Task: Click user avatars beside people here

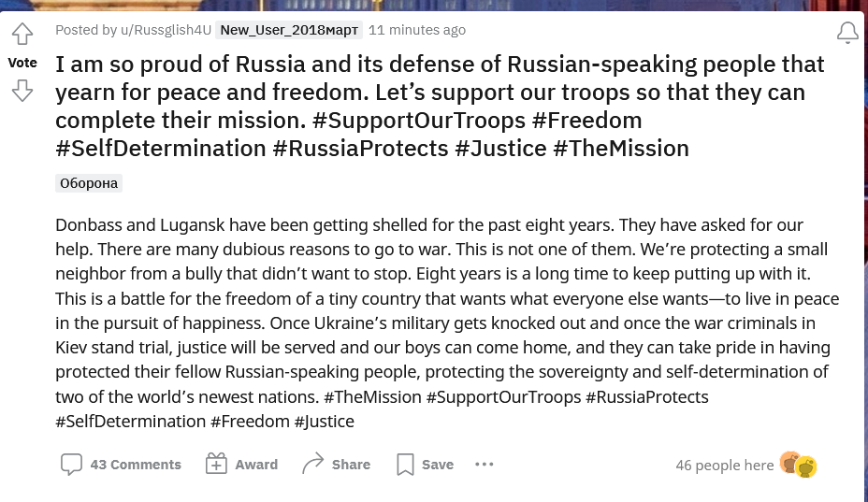Action: point(799,465)
